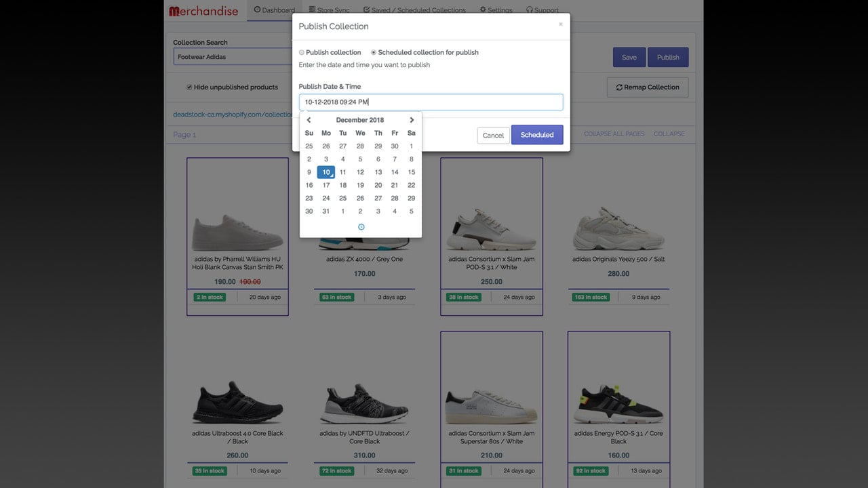This screenshot has width=868, height=488.
Task: Go to next month in calendar
Action: (x=412, y=120)
